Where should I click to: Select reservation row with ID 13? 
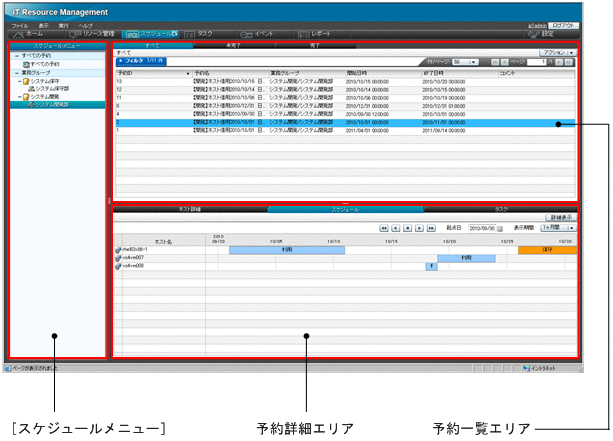point(345,82)
